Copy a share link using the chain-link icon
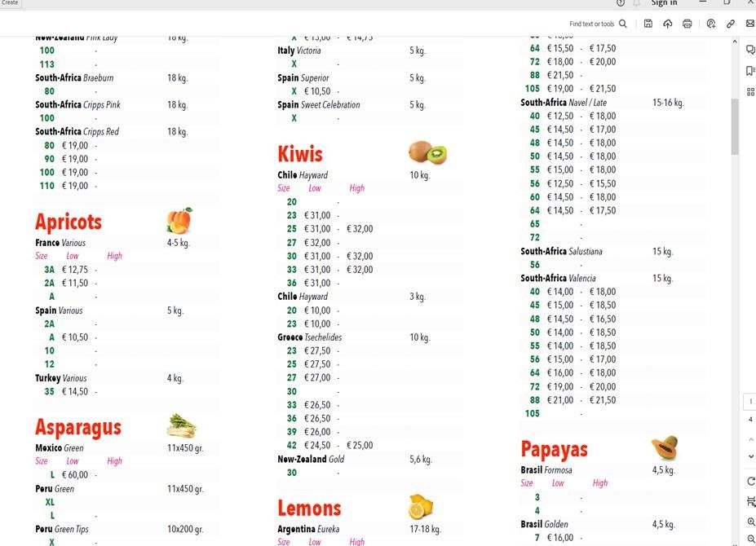Viewport: 756px width, 546px height. [731, 24]
